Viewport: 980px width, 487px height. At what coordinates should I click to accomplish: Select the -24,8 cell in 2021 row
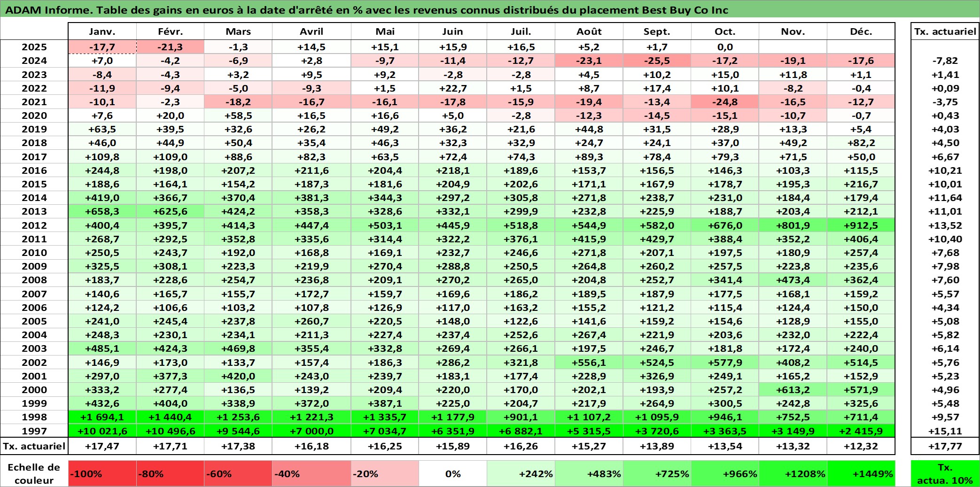(x=725, y=102)
